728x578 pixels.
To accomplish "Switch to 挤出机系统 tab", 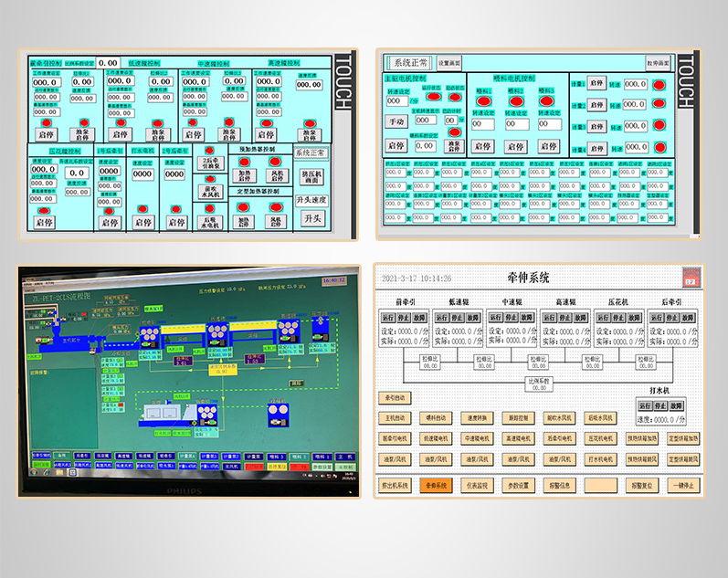I will click(396, 485).
